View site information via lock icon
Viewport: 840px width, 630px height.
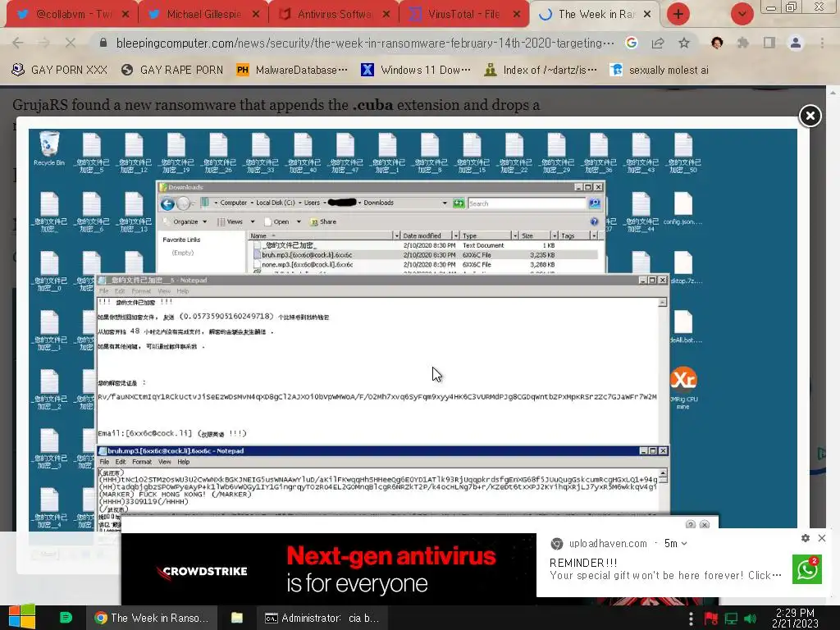click(103, 43)
